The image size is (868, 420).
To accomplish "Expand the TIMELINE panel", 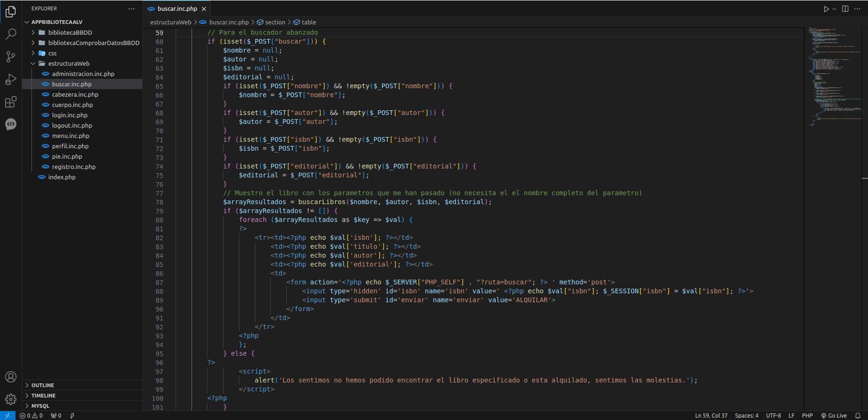I will click(x=82, y=396).
